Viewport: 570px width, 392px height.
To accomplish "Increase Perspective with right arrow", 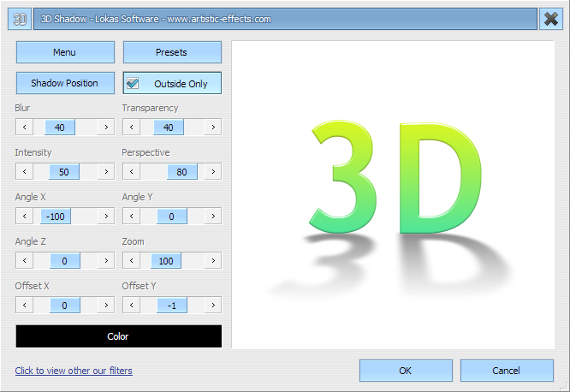I will coord(212,171).
